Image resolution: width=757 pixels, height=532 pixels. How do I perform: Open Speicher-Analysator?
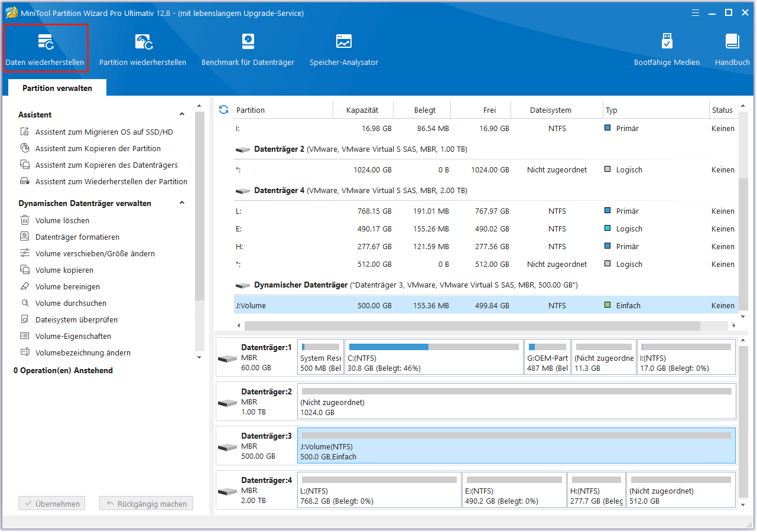(343, 48)
